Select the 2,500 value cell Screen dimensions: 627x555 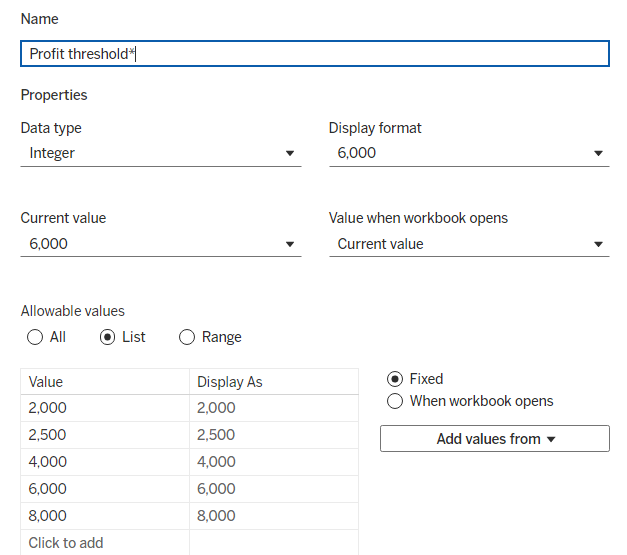pos(104,435)
